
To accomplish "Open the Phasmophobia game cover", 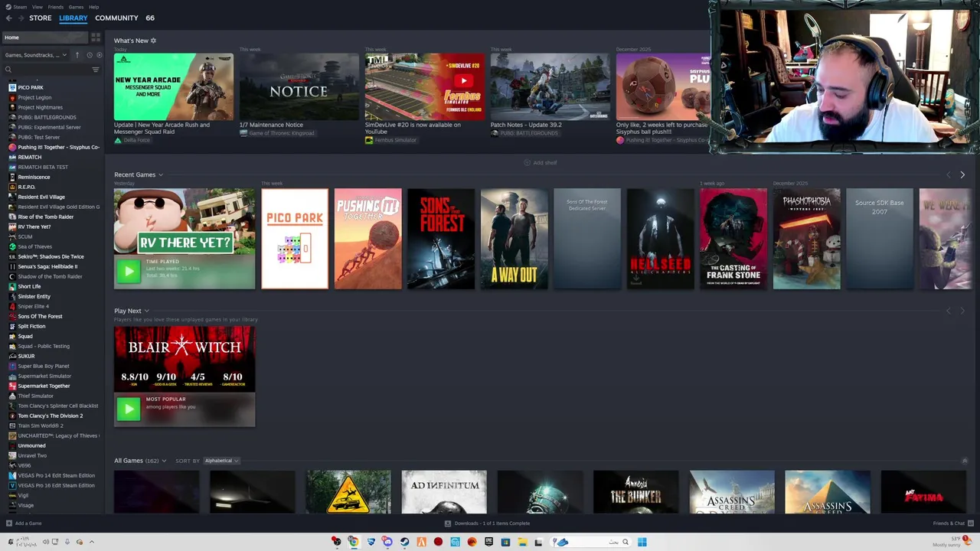I will click(806, 239).
